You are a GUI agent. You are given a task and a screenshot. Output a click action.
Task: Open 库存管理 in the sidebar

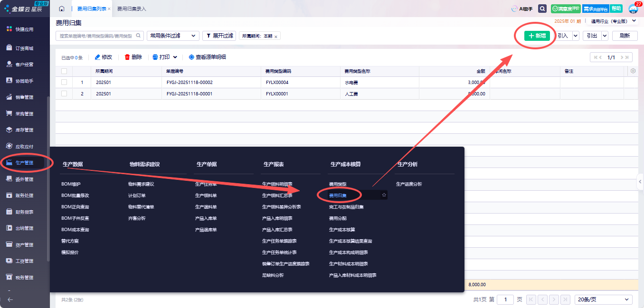click(24, 130)
